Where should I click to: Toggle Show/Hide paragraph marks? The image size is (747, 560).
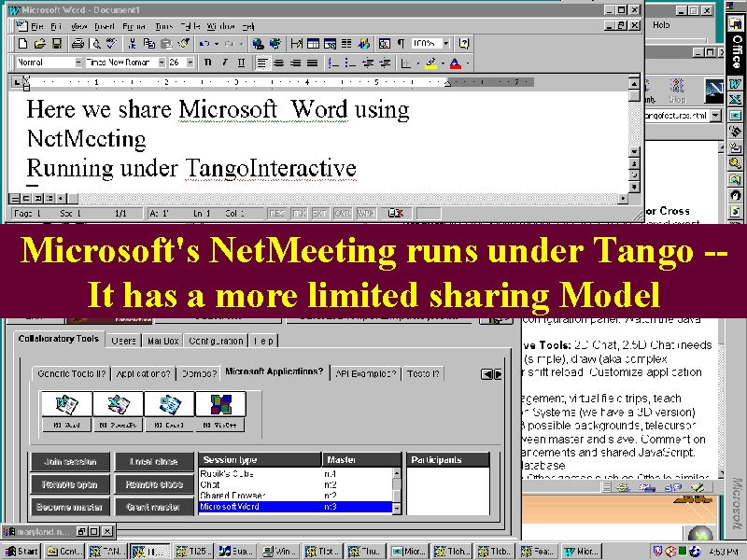click(x=402, y=44)
